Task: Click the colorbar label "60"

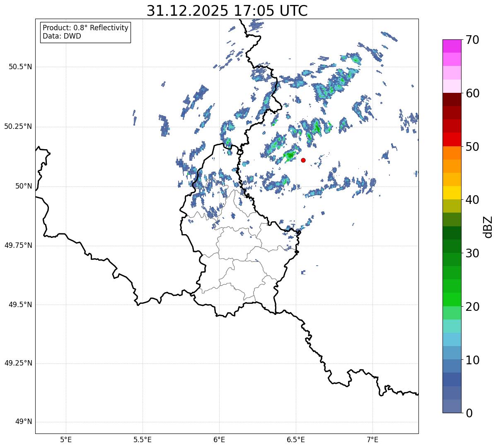Action: coord(473,93)
